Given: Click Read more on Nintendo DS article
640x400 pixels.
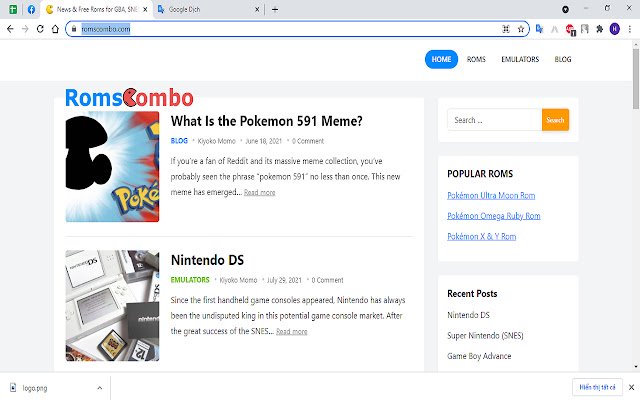Looking at the screenshot, I should coord(291,331).
